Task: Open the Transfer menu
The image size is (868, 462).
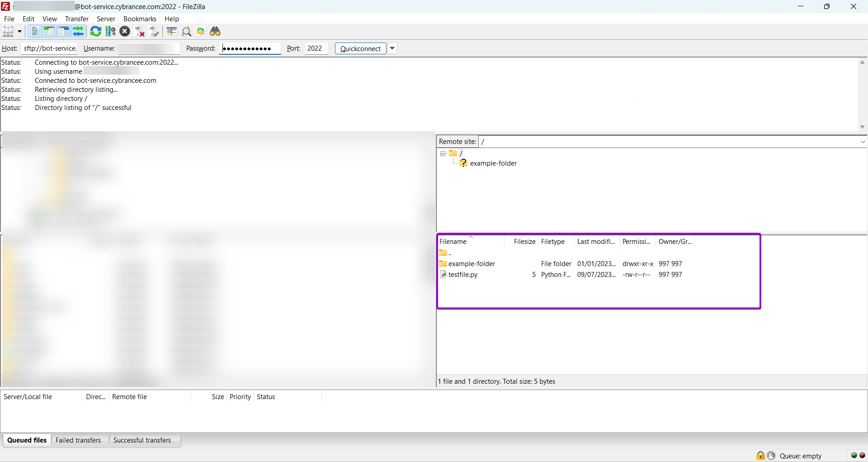Action: tap(76, 19)
